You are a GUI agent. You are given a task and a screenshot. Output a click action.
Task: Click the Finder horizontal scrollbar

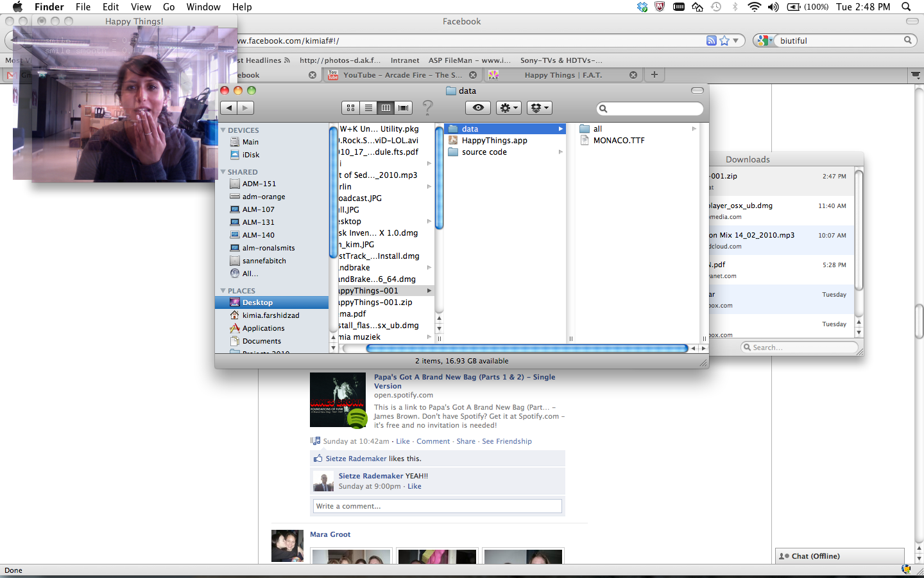526,348
